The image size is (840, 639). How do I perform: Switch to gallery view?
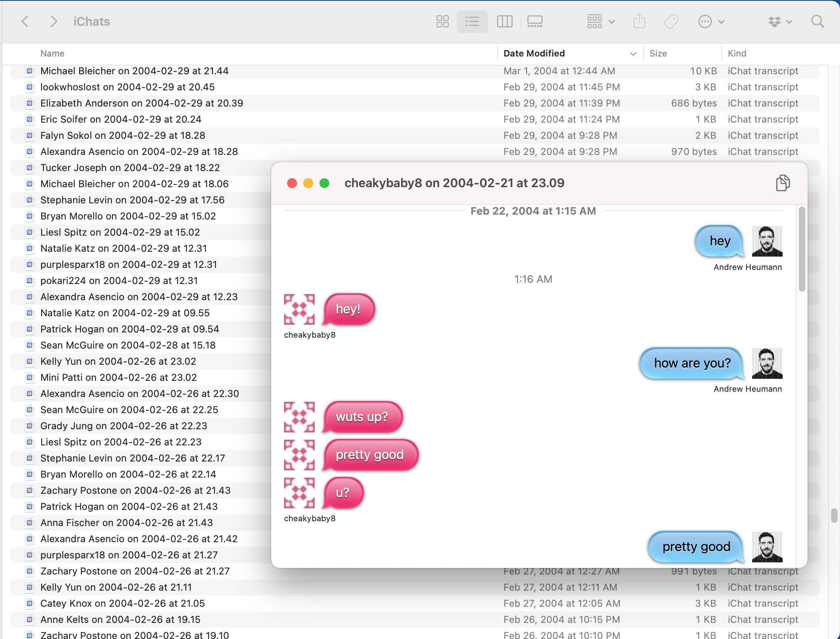[535, 21]
